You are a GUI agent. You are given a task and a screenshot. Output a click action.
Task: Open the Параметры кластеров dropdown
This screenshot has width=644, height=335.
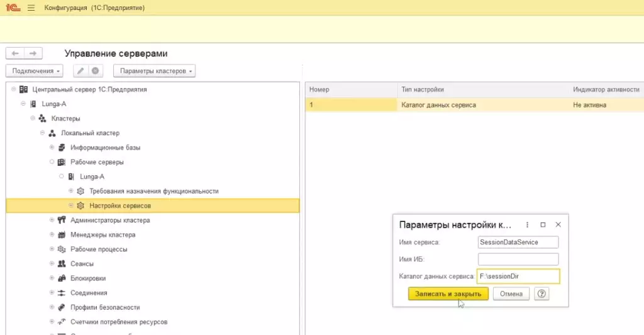point(154,71)
